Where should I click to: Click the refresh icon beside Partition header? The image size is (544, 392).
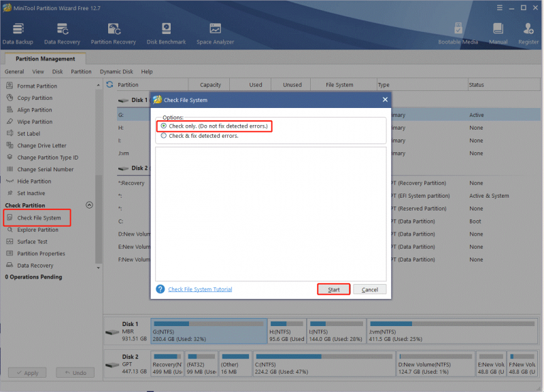click(x=109, y=84)
